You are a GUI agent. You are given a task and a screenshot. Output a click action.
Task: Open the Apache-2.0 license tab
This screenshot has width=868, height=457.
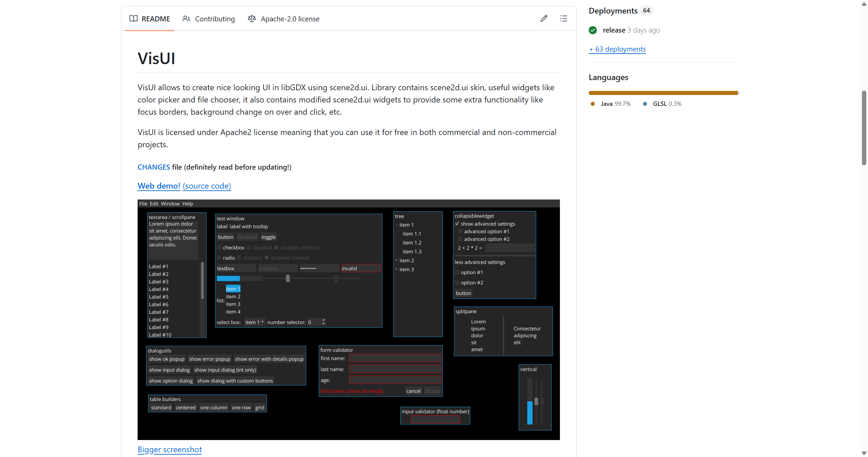pyautogui.click(x=290, y=19)
